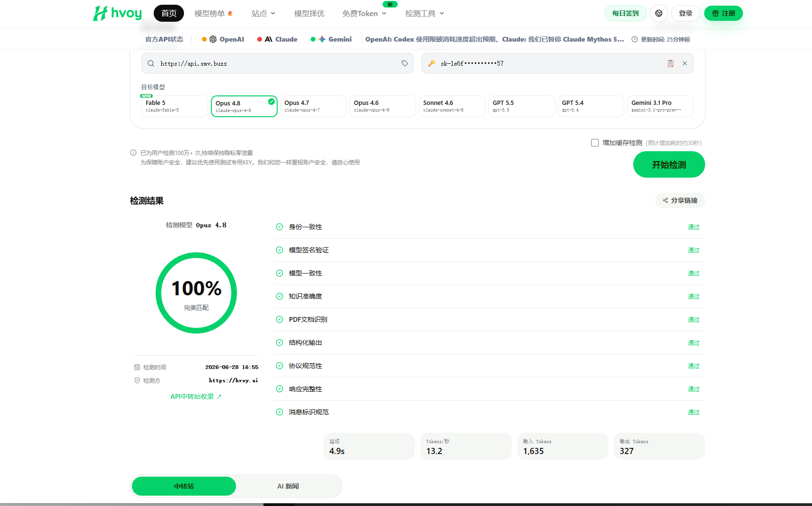
Task: Select the Opus 4.7 model card
Action: [x=314, y=106]
